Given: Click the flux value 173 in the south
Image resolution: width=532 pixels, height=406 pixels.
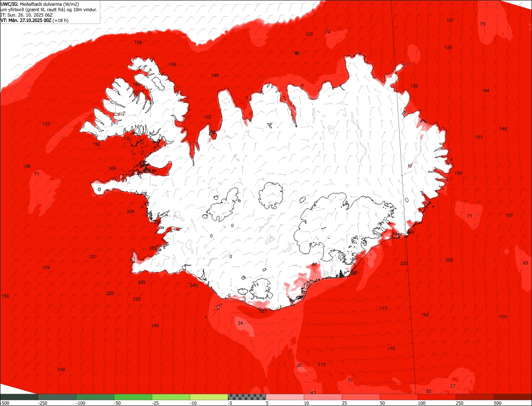Looking at the screenshot, I should click(322, 364).
